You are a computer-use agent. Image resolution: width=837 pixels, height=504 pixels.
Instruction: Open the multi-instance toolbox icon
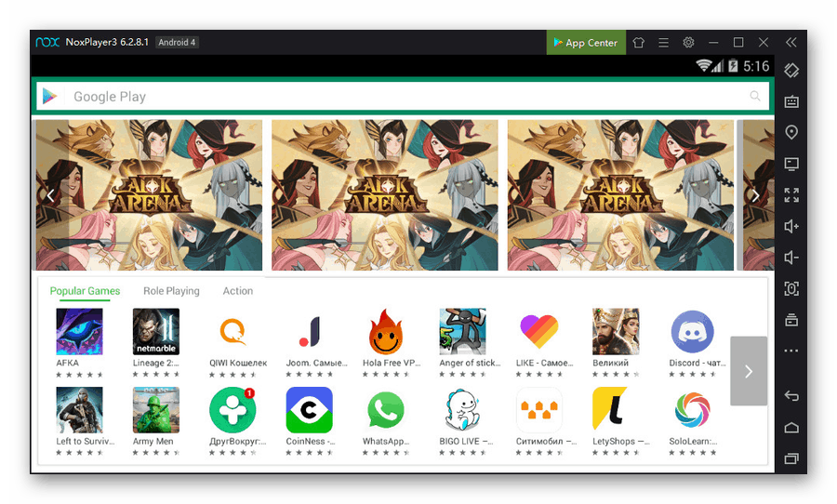(x=791, y=320)
